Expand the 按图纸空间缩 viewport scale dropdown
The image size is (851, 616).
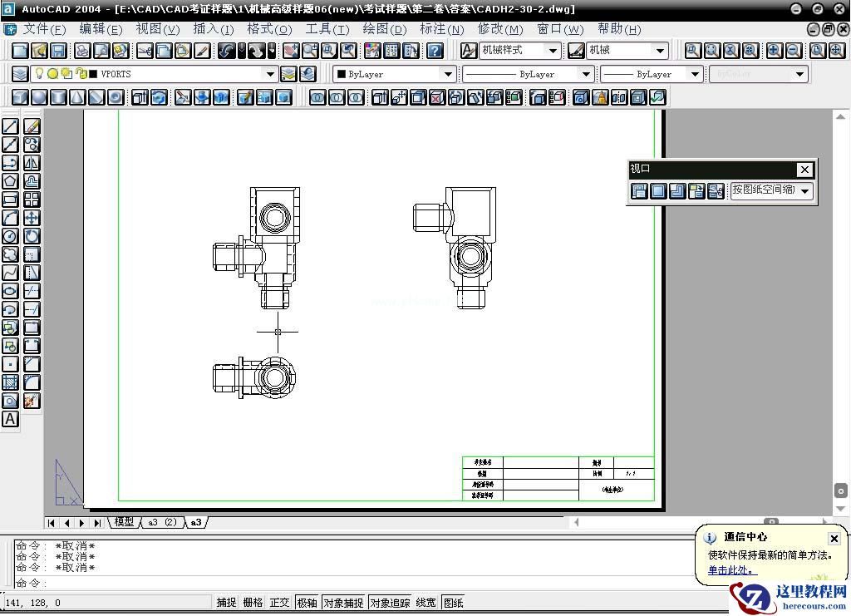point(804,191)
